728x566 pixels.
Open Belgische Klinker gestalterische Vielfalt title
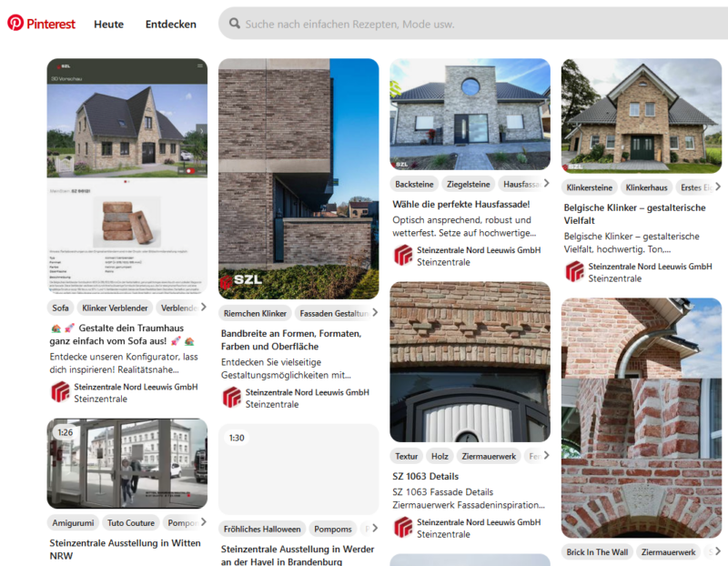click(634, 214)
